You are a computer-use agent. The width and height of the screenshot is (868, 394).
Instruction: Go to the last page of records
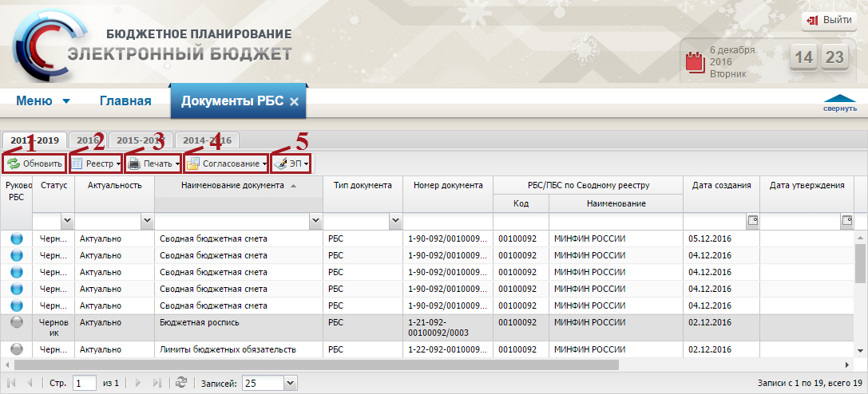coord(157,384)
